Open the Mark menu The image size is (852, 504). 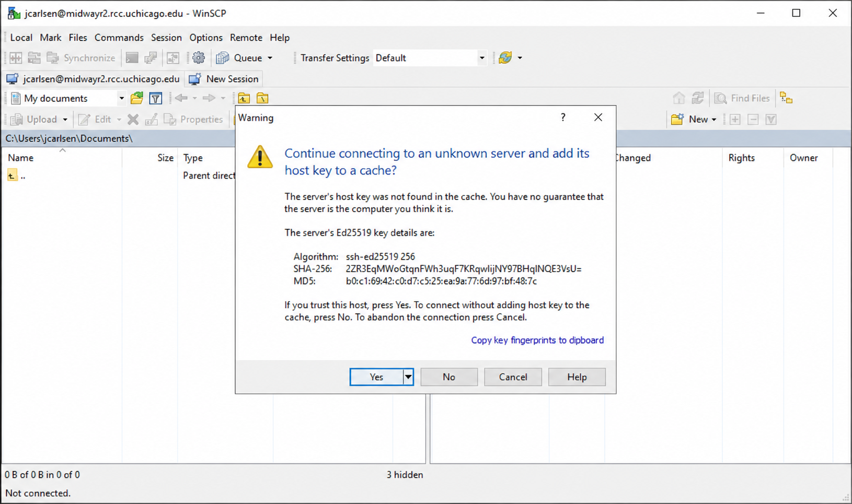[51, 38]
